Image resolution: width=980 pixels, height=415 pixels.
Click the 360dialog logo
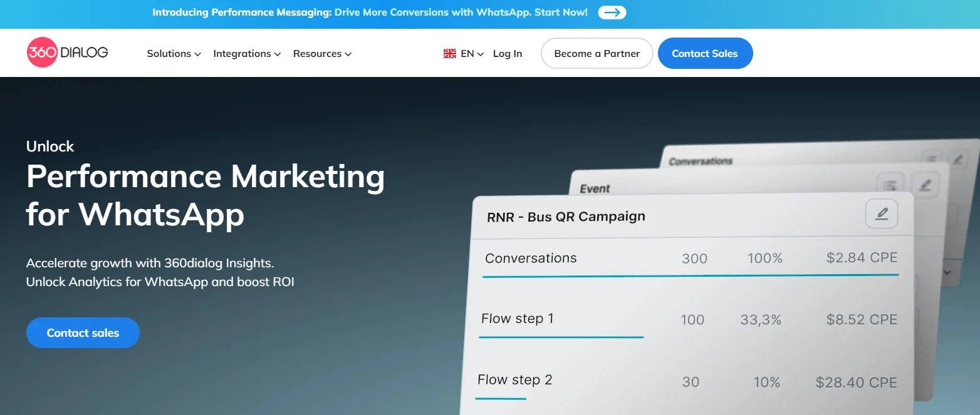pos(68,53)
